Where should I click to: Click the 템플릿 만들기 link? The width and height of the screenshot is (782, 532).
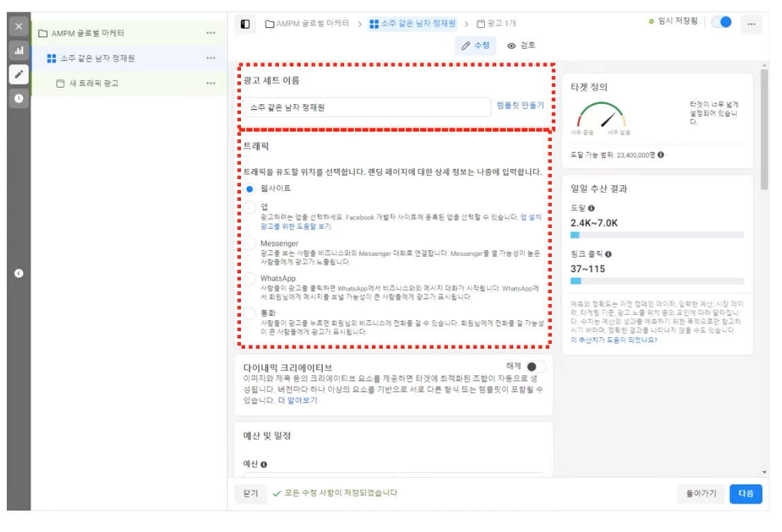tap(520, 107)
